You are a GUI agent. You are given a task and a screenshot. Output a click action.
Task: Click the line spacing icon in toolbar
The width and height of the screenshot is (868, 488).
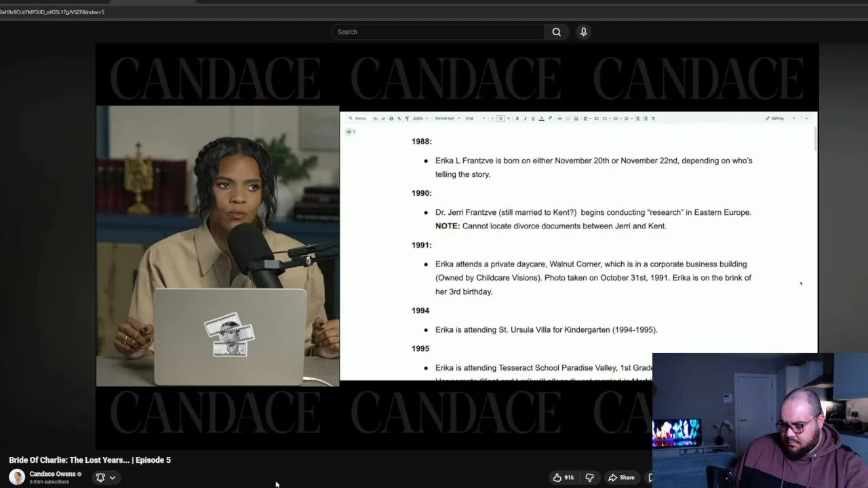coord(596,119)
